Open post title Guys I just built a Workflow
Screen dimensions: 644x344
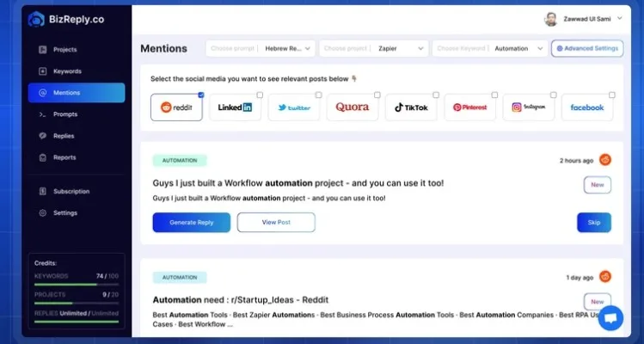coord(297,183)
